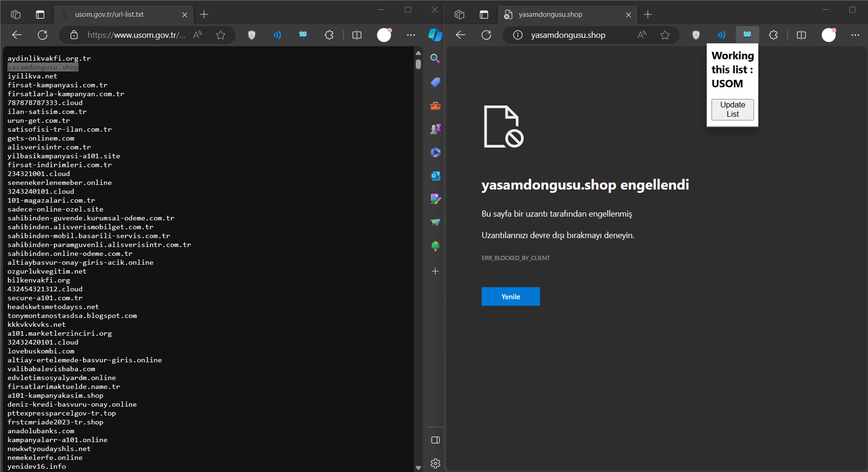The height and width of the screenshot is (472, 868).
Task: Go back in left usom.gov.tr window
Action: [x=17, y=35]
